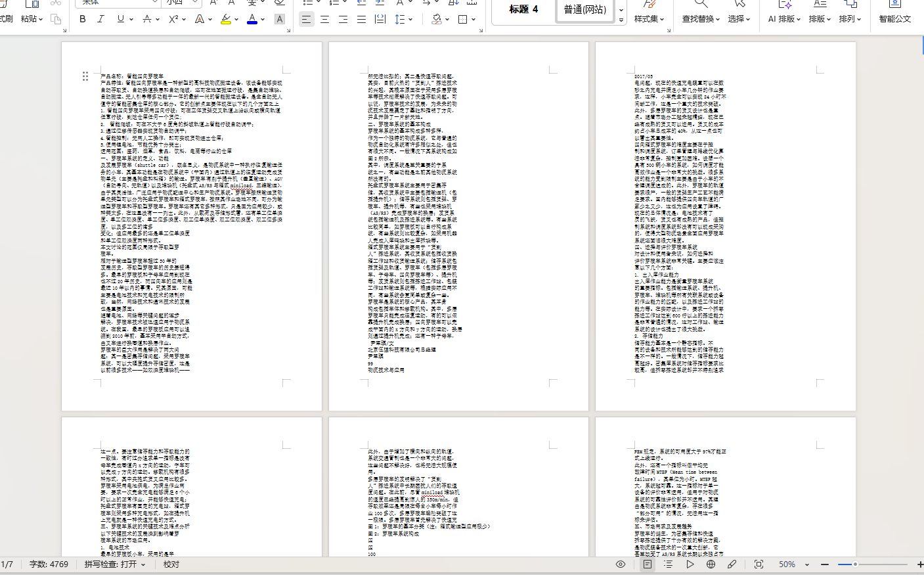Click the first page thumbnail

coord(192,227)
